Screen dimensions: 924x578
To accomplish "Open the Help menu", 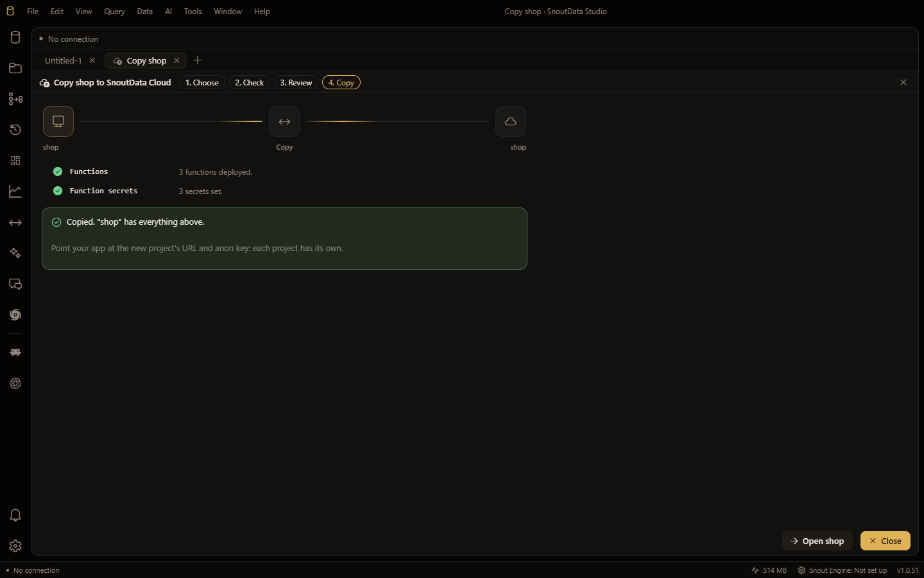I will (x=262, y=12).
